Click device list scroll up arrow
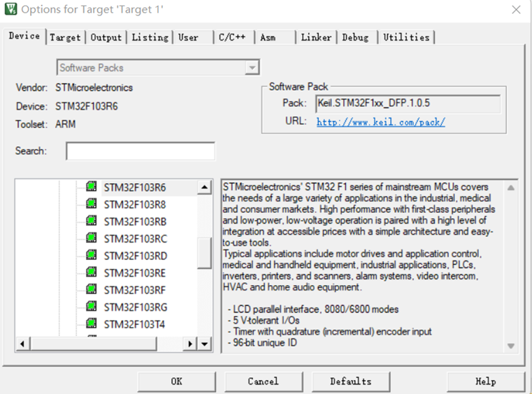The width and height of the screenshot is (532, 394). click(204, 187)
